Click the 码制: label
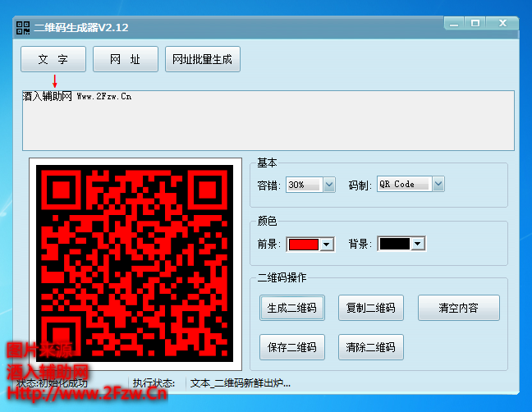 pos(360,185)
